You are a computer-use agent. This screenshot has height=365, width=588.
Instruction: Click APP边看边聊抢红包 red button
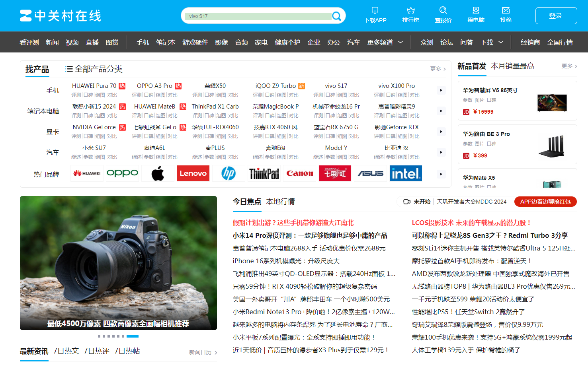545,202
